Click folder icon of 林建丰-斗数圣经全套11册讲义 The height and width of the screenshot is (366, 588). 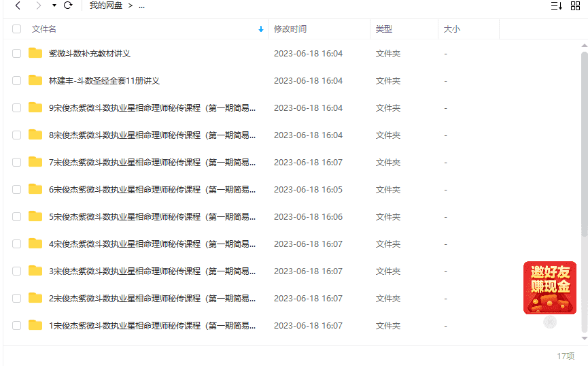[35, 80]
